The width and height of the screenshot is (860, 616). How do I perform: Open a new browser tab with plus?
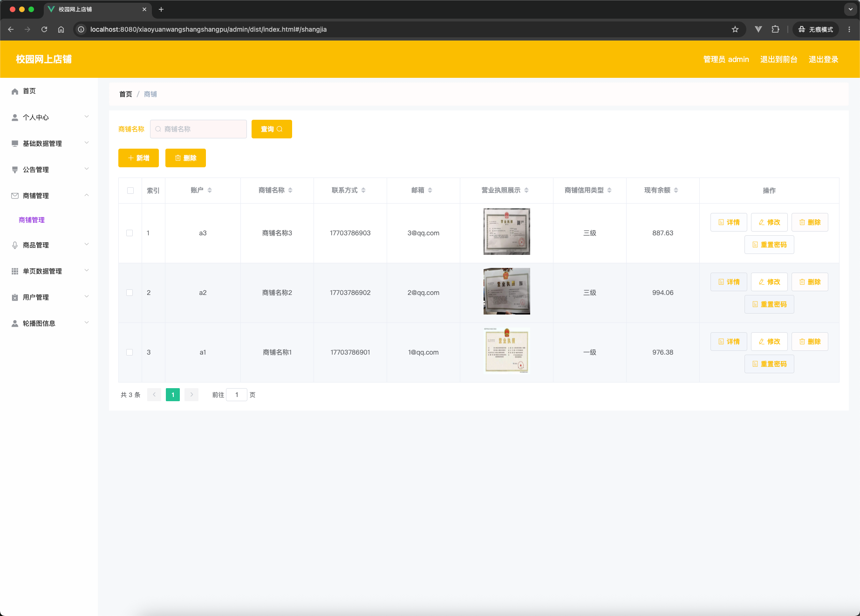(x=161, y=9)
